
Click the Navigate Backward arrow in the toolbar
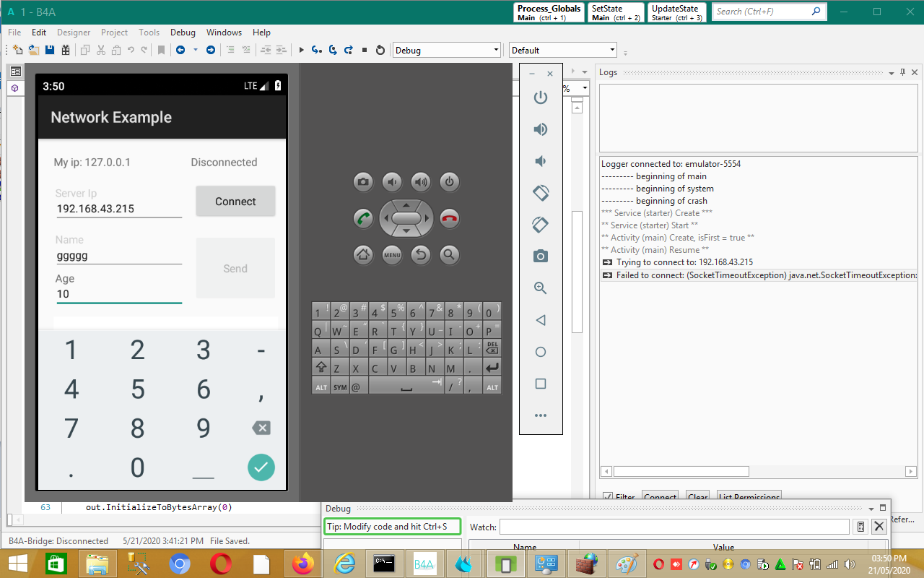pyautogui.click(x=180, y=50)
